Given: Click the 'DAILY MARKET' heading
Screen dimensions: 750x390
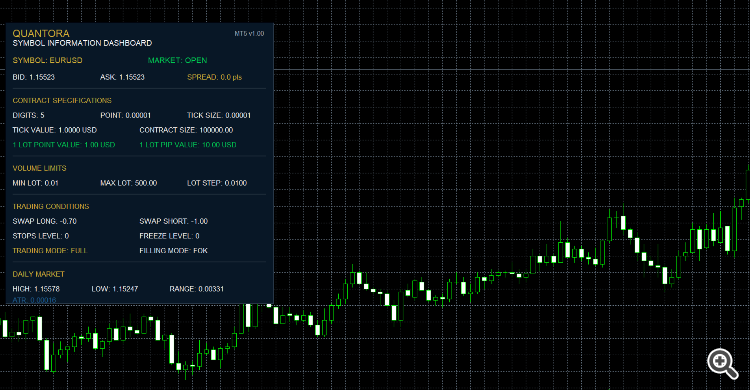Looking at the screenshot, I should point(38,274).
